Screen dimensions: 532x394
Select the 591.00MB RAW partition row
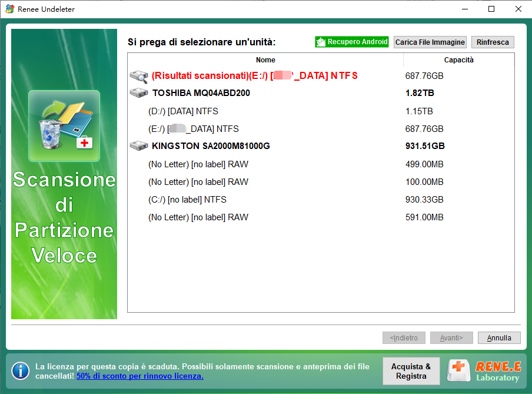(x=321, y=217)
